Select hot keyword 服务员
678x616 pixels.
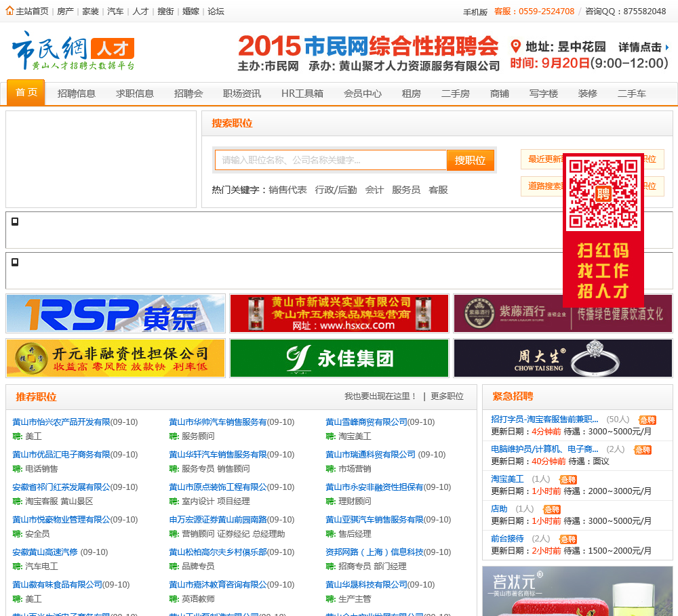click(406, 190)
